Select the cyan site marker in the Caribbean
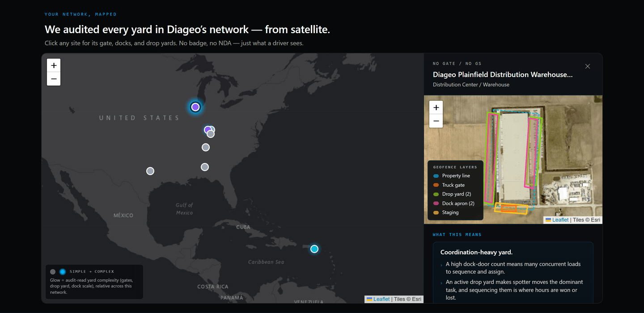 (314, 249)
